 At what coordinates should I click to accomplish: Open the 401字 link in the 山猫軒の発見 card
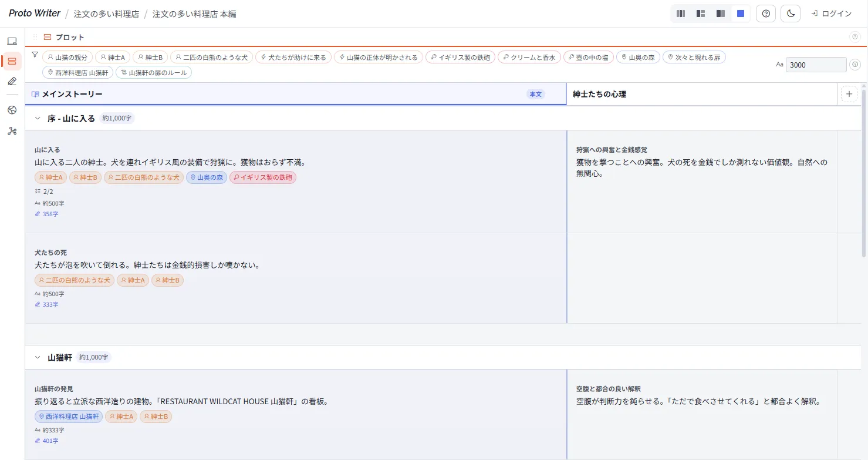click(x=49, y=440)
